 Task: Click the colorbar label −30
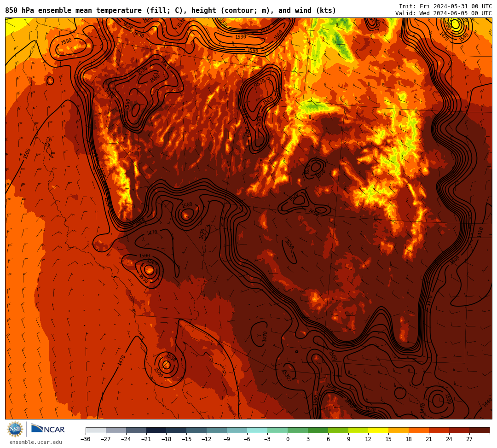86,439
